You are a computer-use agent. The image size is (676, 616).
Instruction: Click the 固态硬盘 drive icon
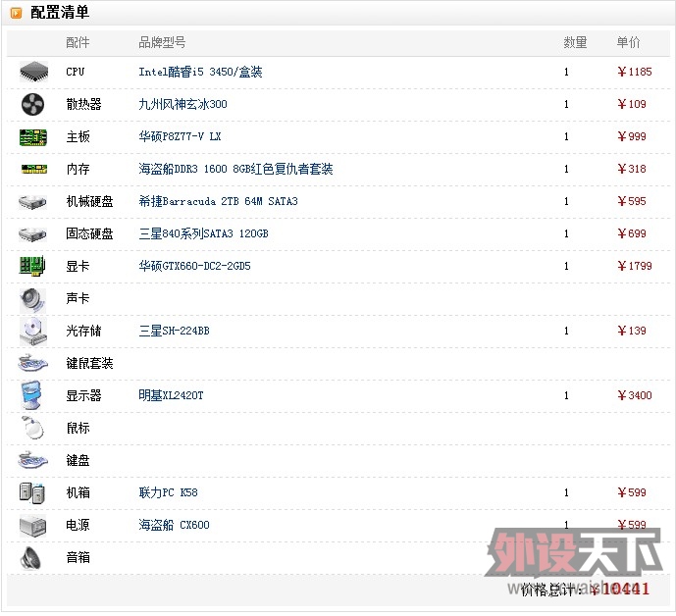coord(32,234)
